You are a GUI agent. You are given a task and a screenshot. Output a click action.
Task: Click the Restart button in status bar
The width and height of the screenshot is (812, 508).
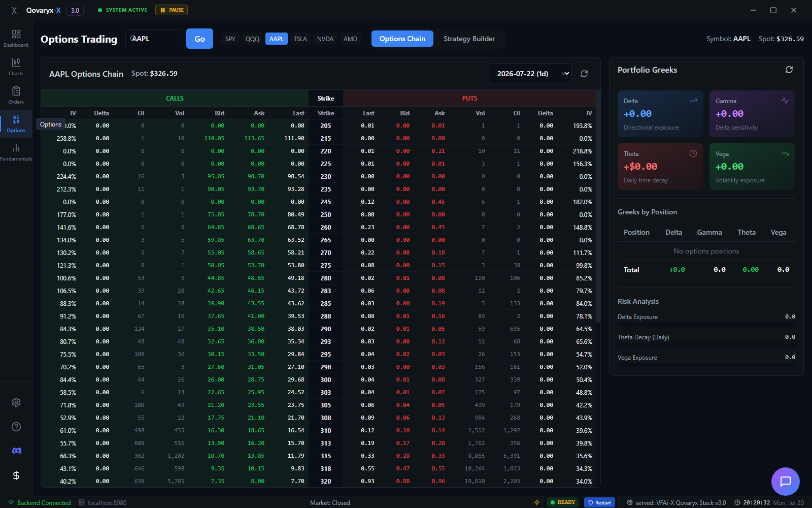click(x=599, y=502)
